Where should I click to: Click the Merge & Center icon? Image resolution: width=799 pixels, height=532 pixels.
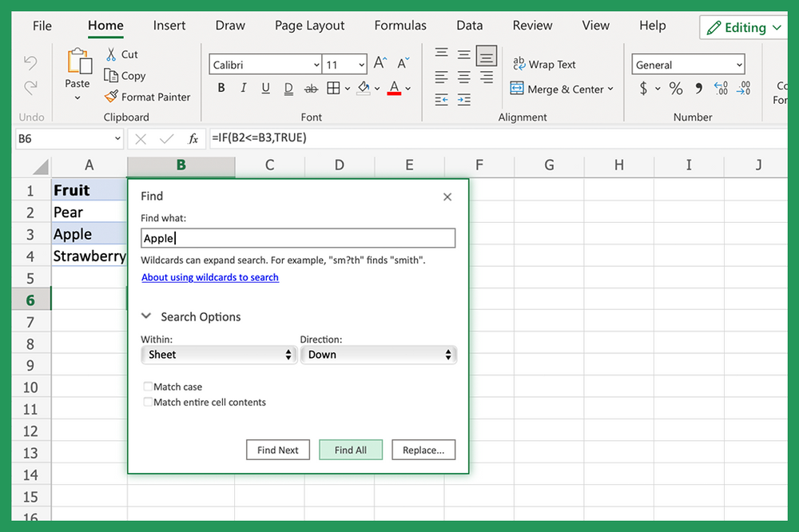pos(519,89)
